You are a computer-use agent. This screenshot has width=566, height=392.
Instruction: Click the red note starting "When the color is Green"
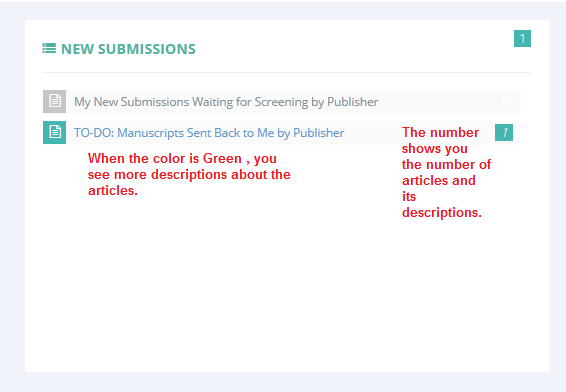pos(189,174)
